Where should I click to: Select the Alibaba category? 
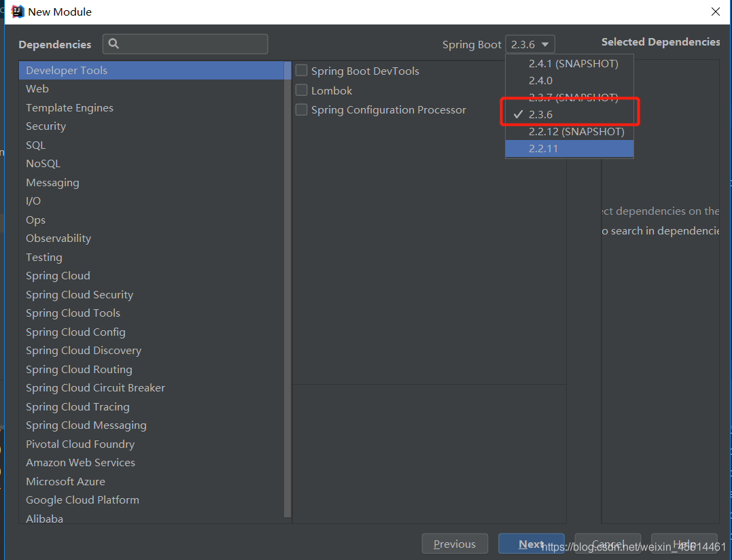[x=152, y=517]
